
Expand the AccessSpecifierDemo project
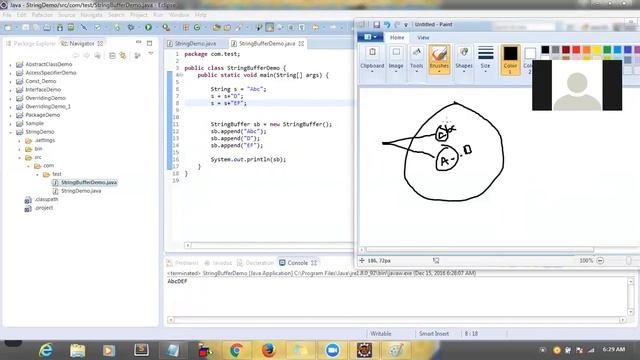tap(11, 73)
